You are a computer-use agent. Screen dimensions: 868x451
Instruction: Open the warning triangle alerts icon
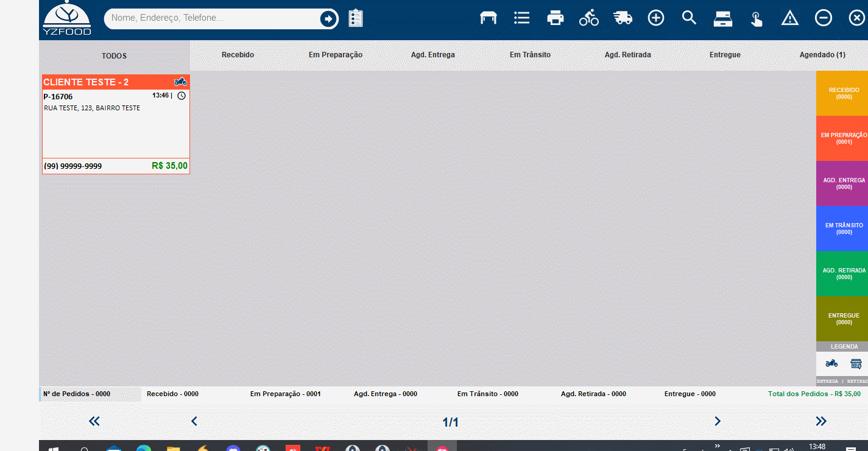click(x=789, y=18)
